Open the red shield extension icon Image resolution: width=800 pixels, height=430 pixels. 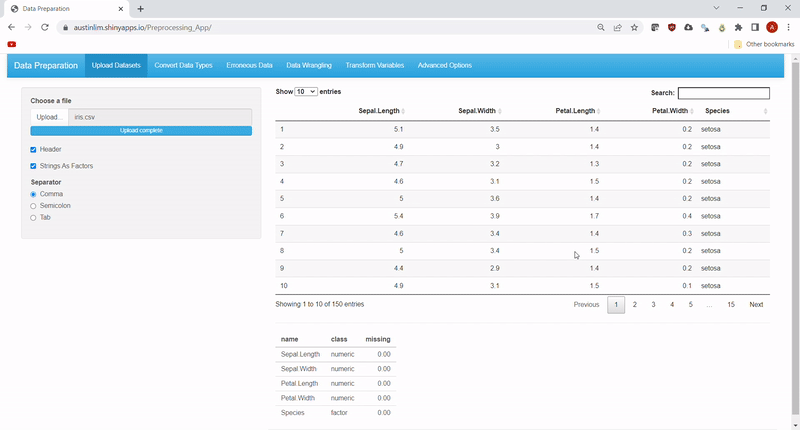pyautogui.click(x=671, y=28)
